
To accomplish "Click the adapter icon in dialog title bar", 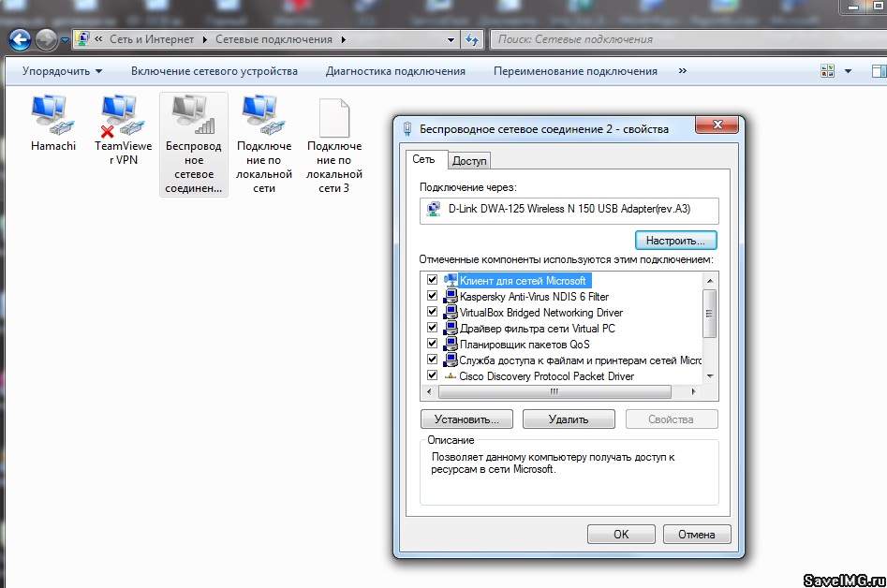I will click(407, 129).
